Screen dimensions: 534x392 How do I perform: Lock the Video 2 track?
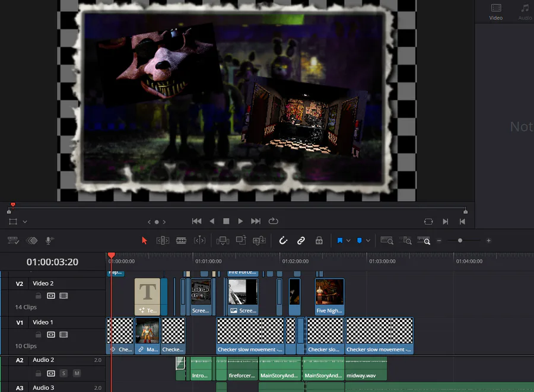click(x=39, y=296)
